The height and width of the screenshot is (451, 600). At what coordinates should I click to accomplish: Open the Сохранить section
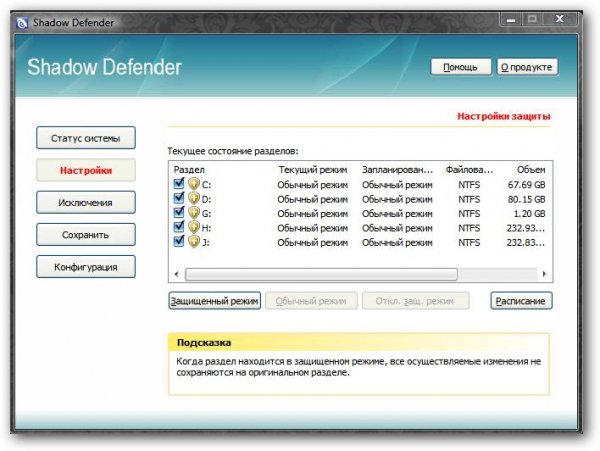(x=86, y=234)
